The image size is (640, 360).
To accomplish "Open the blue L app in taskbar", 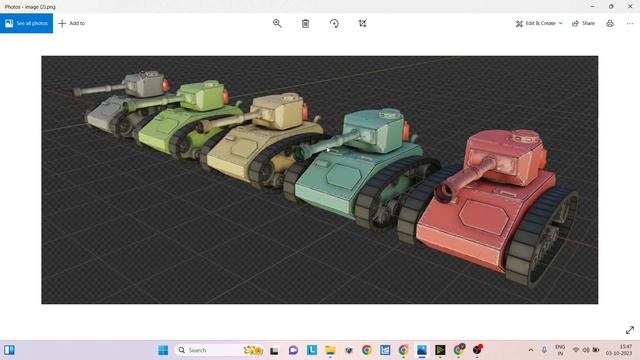I will (312, 350).
